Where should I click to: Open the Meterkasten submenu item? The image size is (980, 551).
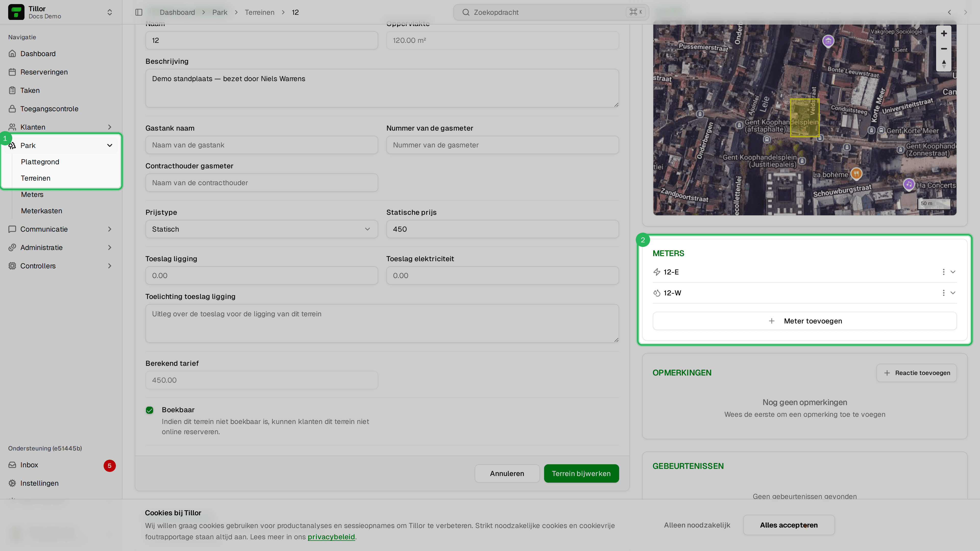coord(41,211)
